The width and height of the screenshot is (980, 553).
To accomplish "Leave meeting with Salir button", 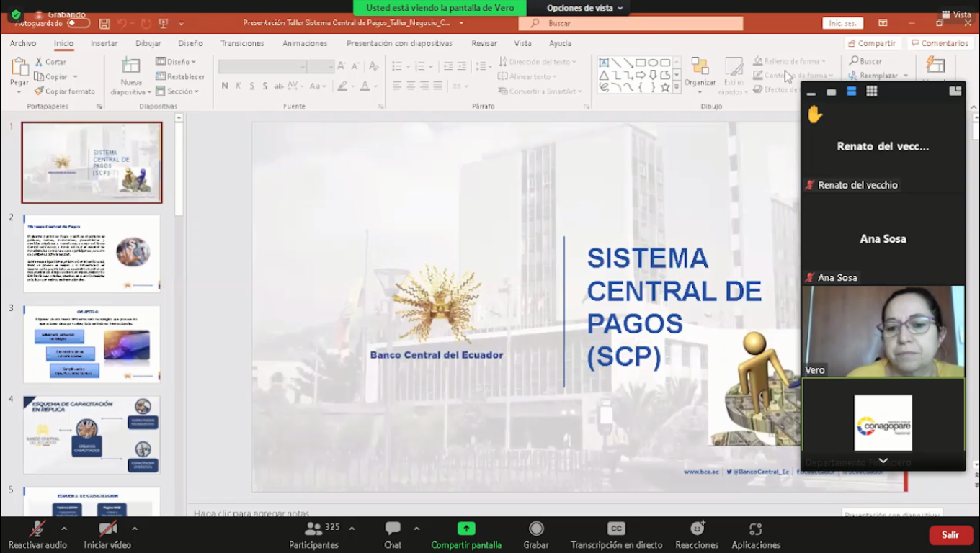I will click(x=950, y=534).
